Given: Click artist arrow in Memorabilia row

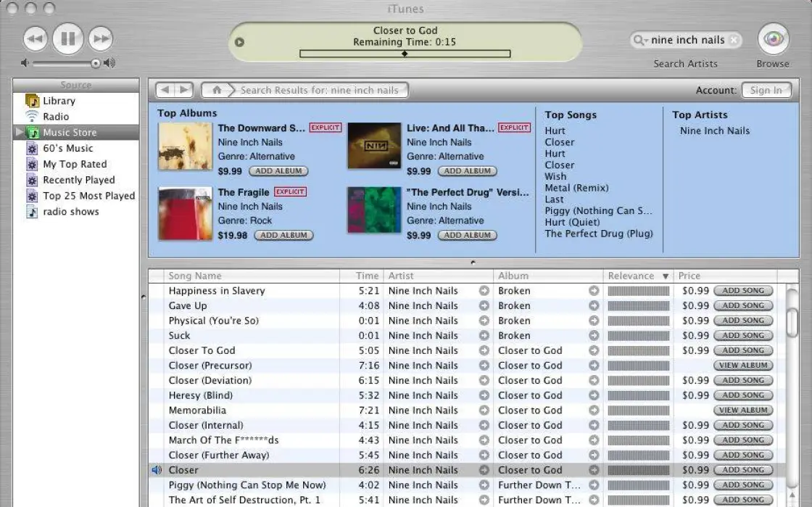Looking at the screenshot, I should 484,411.
